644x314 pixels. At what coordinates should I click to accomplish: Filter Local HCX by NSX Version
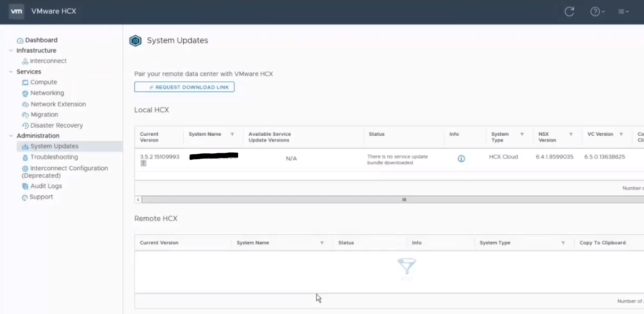coord(570,135)
